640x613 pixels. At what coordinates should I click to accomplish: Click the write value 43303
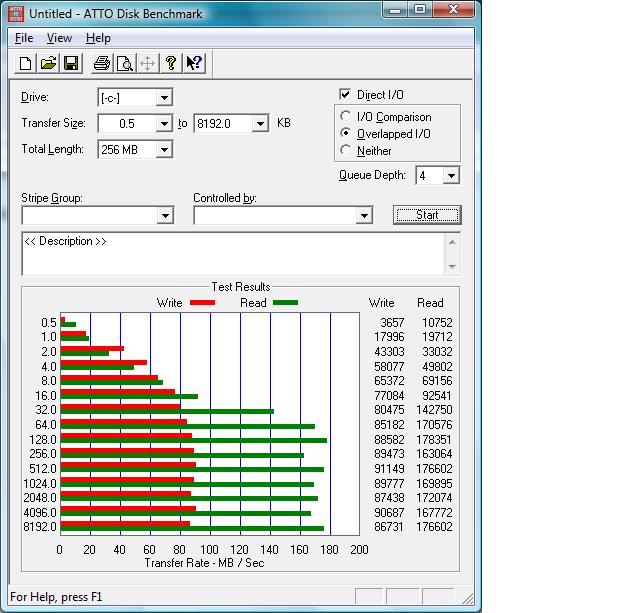tap(389, 351)
